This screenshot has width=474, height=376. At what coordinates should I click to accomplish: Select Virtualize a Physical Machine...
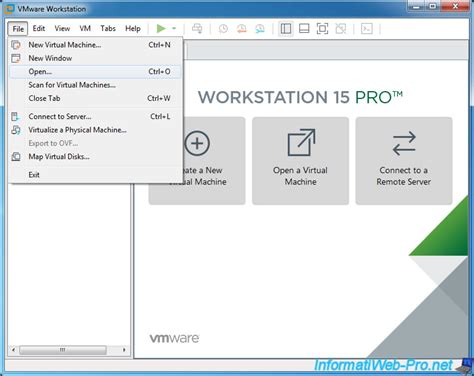[95, 130]
